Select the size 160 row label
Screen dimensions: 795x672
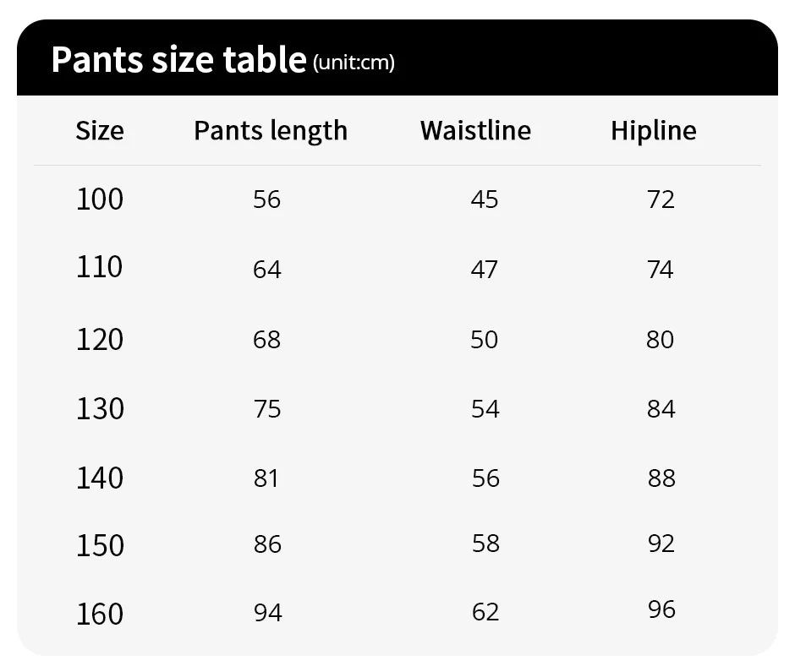(100, 614)
